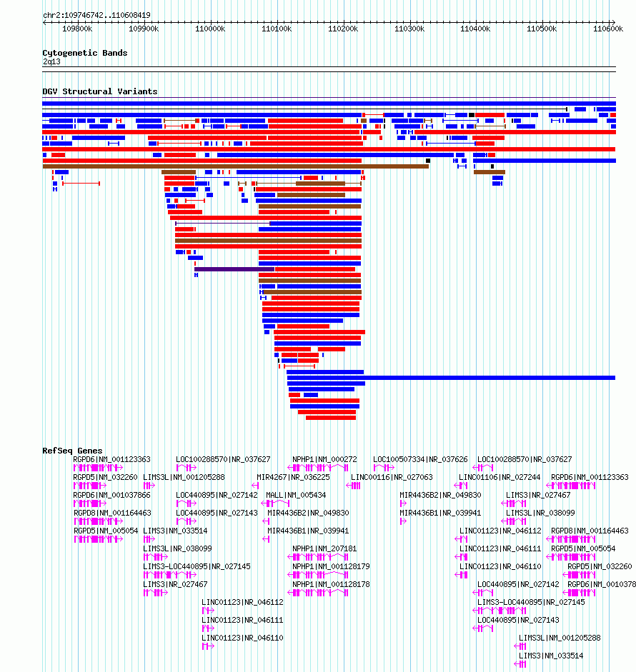Open the DGV Structural Variants track title
Viewport: 636px width, 672px height.
coord(100,91)
